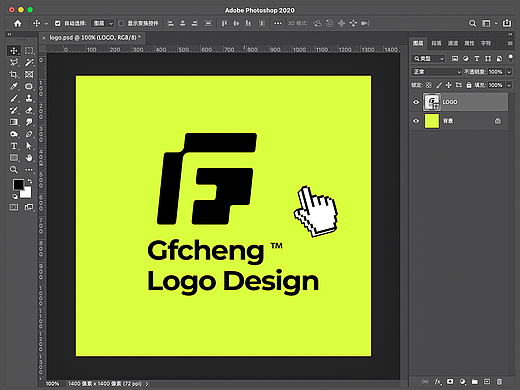The height and width of the screenshot is (390, 520).
Task: Create a new group folder
Action: pos(475,382)
